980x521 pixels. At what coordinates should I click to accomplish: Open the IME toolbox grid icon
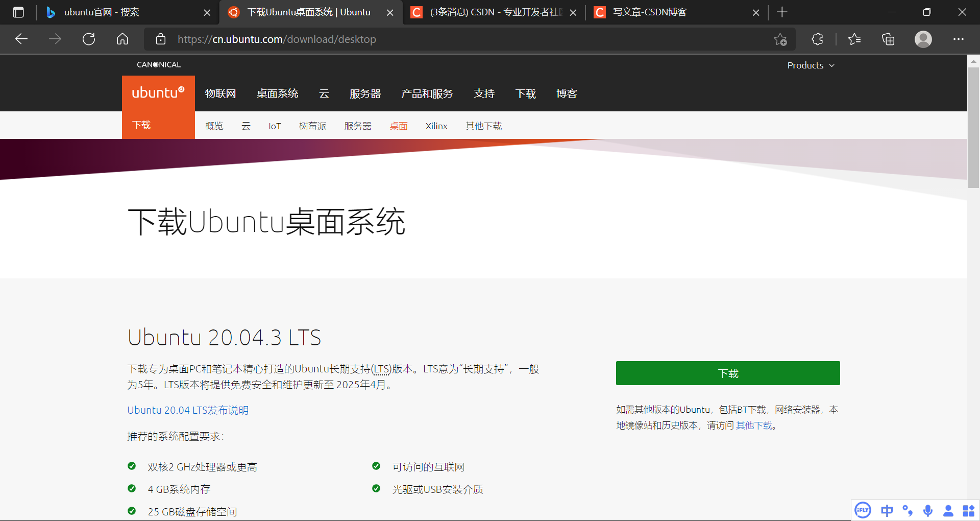coord(969,510)
